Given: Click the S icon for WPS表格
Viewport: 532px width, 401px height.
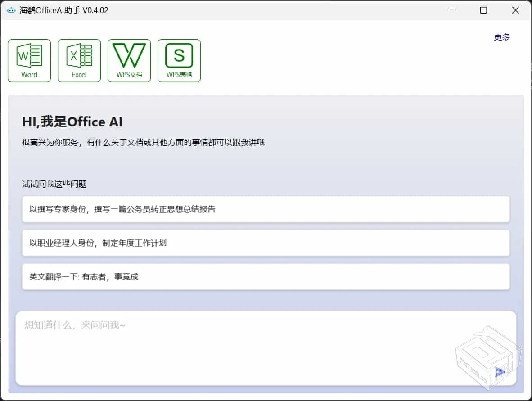Looking at the screenshot, I should (x=179, y=55).
